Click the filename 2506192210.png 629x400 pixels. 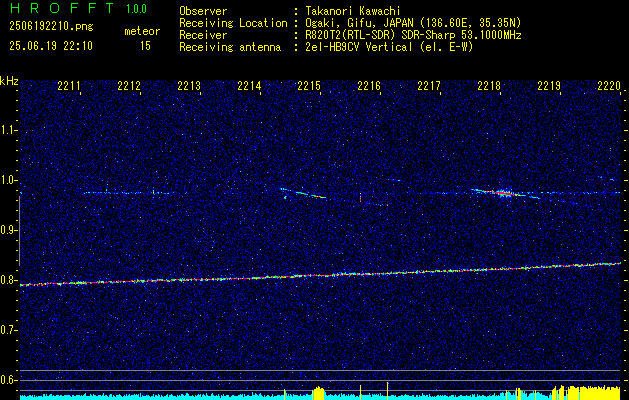pos(51,26)
